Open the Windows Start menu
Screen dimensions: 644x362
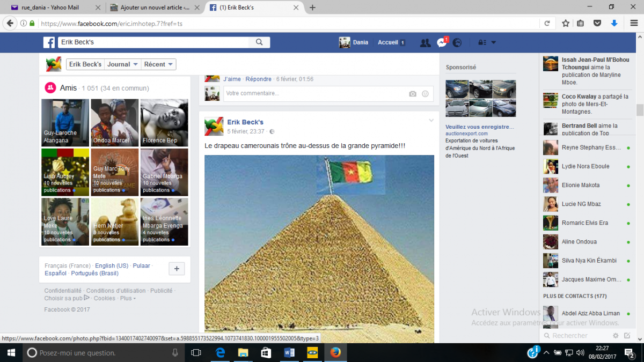coord(11,353)
